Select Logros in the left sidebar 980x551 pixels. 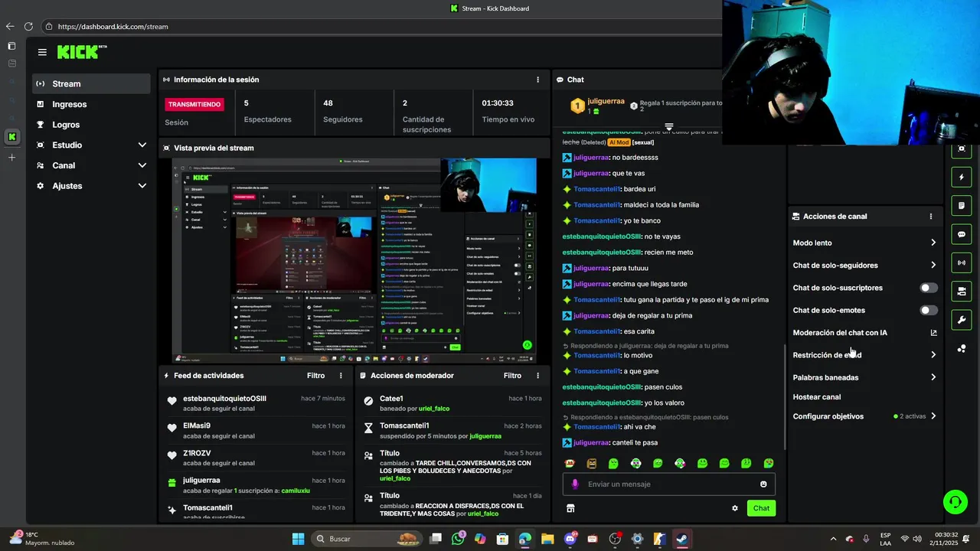pos(92,125)
